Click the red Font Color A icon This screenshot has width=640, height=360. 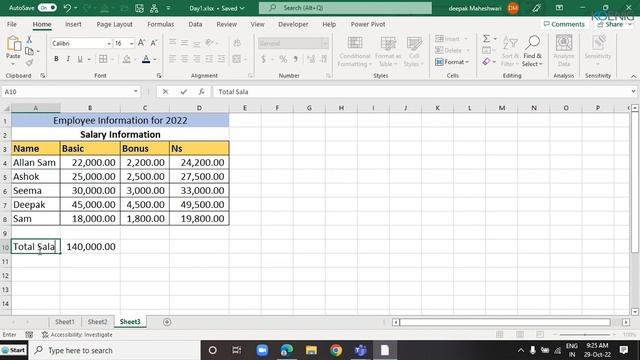coord(146,59)
